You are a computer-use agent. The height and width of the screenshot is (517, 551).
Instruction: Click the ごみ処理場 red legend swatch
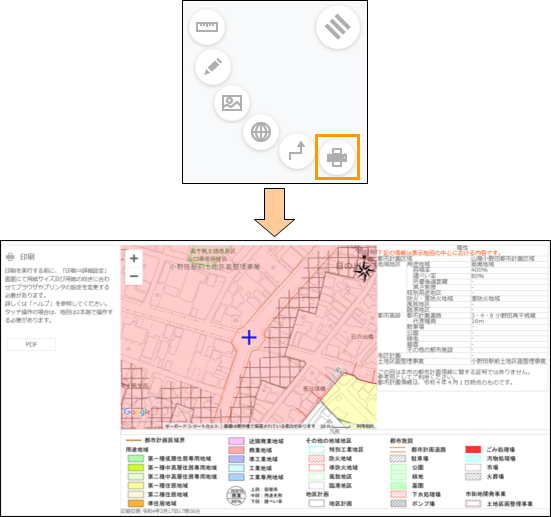(473, 450)
